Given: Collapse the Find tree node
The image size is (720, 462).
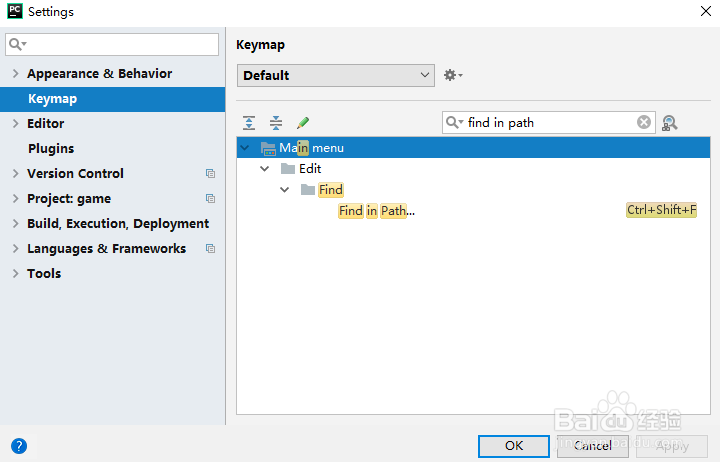Looking at the screenshot, I should click(x=285, y=190).
